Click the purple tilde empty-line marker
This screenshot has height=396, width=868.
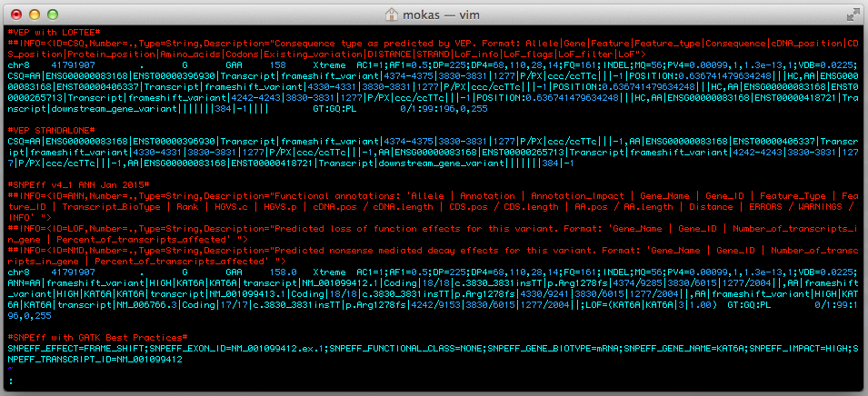pos(11,369)
